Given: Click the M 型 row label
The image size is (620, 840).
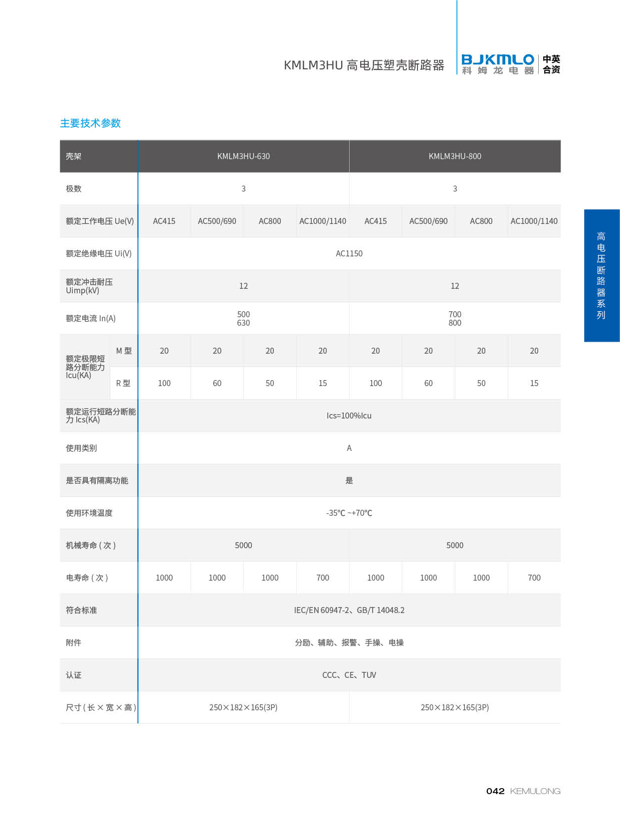Looking at the screenshot, I should coord(124,351).
